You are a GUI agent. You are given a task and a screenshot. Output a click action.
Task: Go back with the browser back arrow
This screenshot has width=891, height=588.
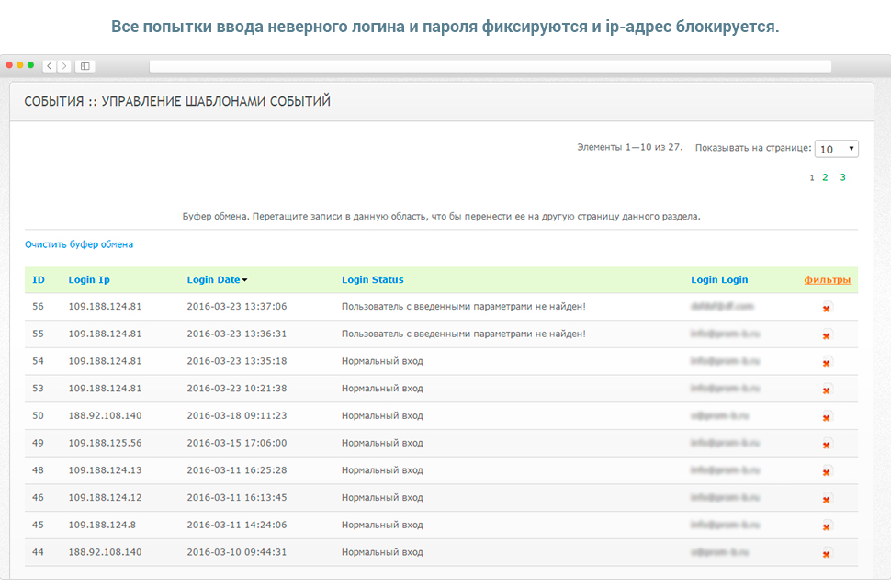pos(50,66)
